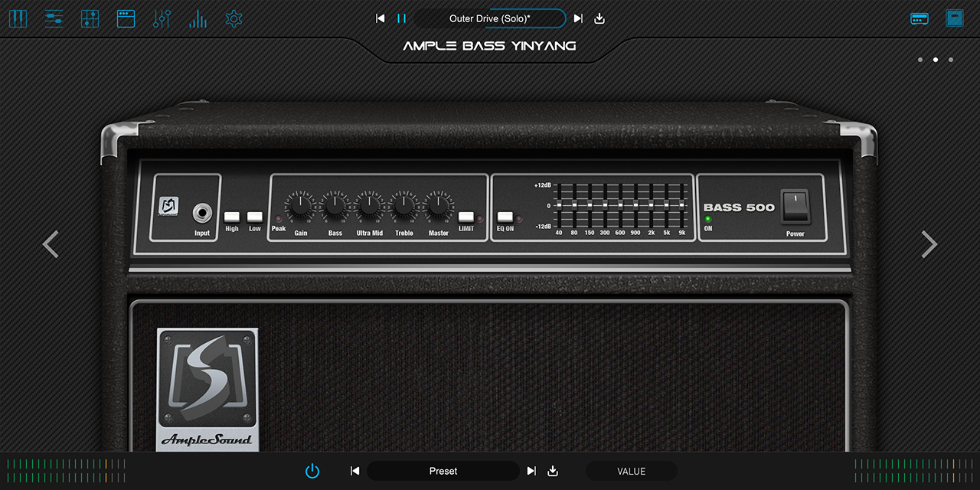Go to next preset after Outer Drive
The height and width of the screenshot is (490, 980).
(x=578, y=18)
